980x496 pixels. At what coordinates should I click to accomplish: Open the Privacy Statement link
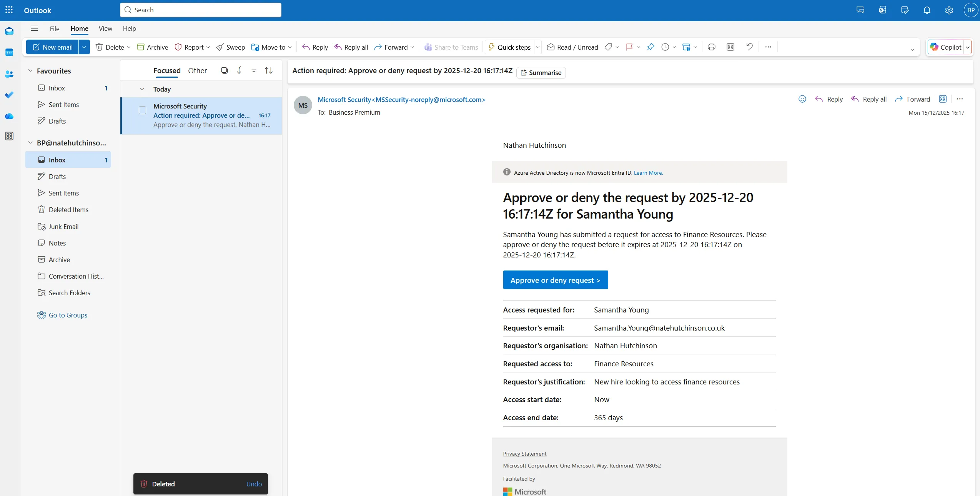click(525, 454)
